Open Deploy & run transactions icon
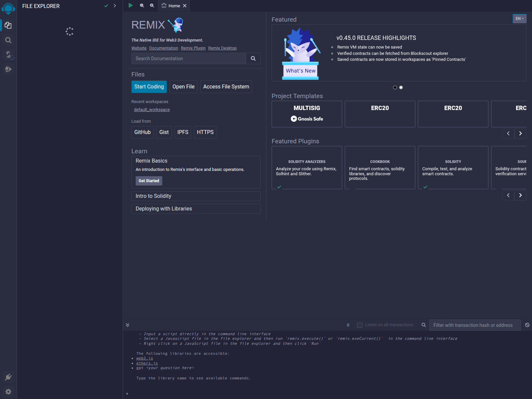The height and width of the screenshot is (399, 532). [8, 69]
